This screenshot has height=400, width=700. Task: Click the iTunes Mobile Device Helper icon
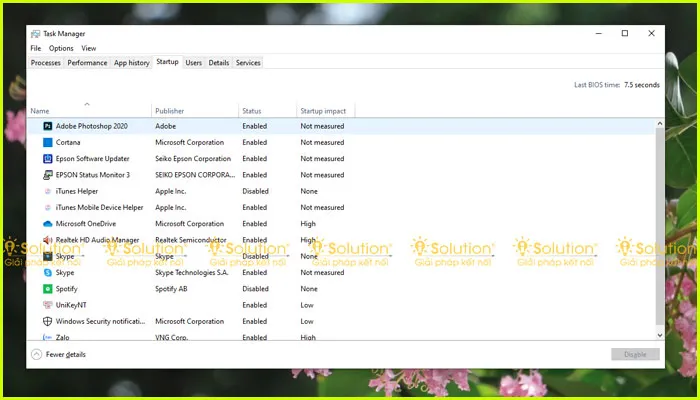point(47,208)
